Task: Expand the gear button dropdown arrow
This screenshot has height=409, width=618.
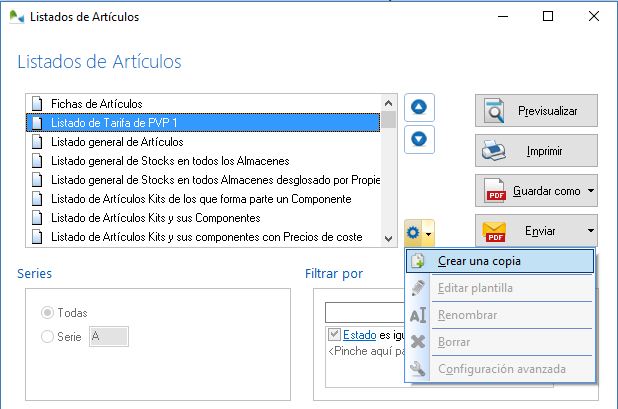Action: pos(428,234)
